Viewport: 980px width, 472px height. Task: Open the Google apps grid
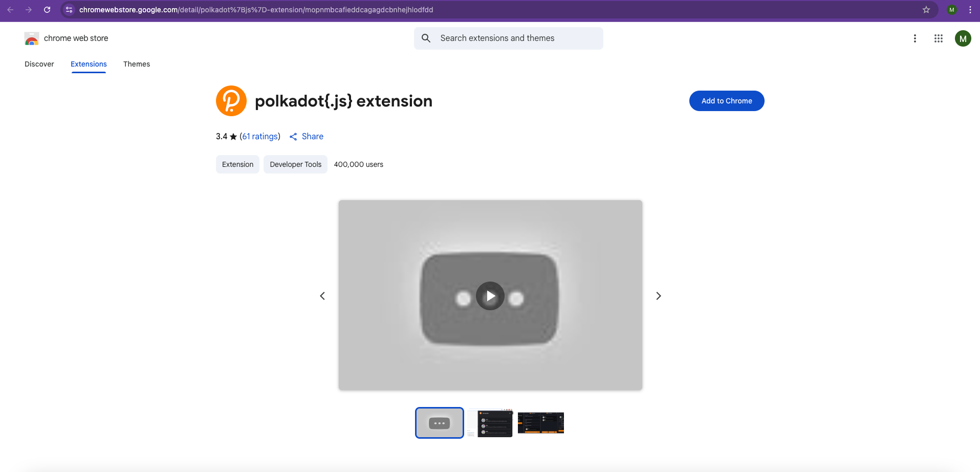(x=939, y=38)
